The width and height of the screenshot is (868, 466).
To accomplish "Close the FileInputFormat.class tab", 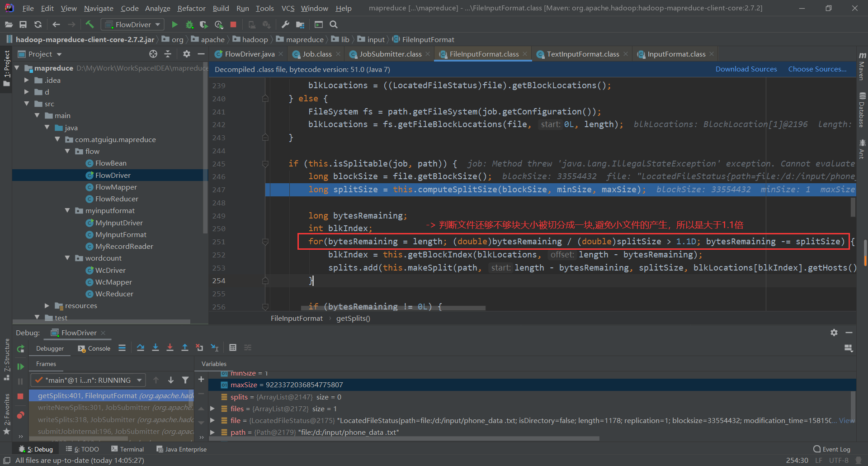I will [x=525, y=54].
